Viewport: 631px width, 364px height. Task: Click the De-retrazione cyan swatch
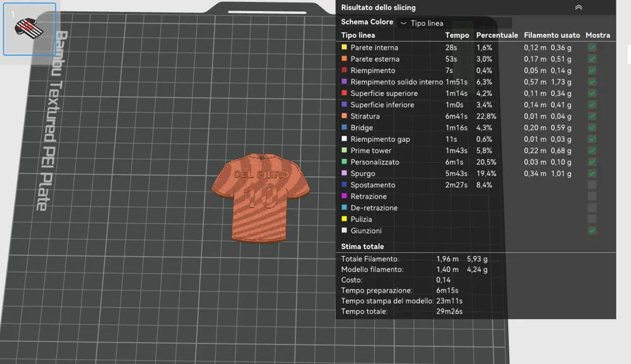coord(344,208)
